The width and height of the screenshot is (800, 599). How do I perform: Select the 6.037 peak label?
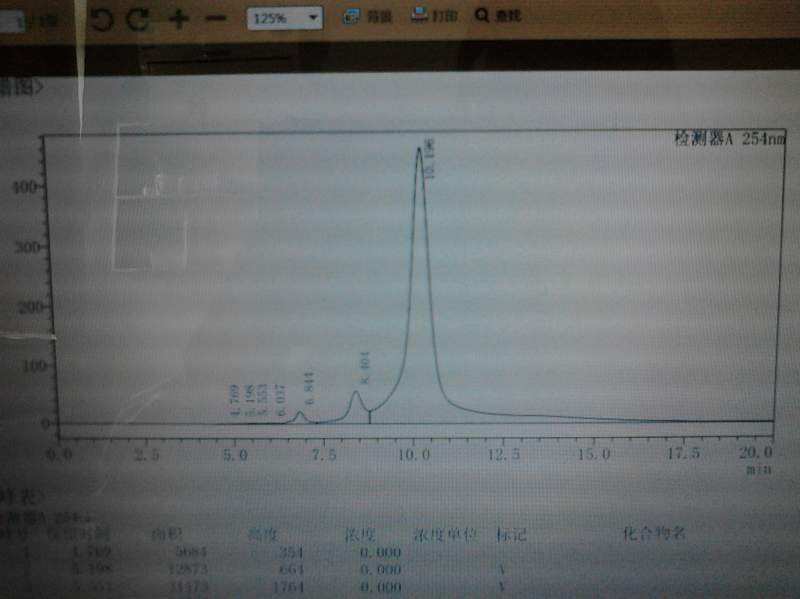coord(281,401)
